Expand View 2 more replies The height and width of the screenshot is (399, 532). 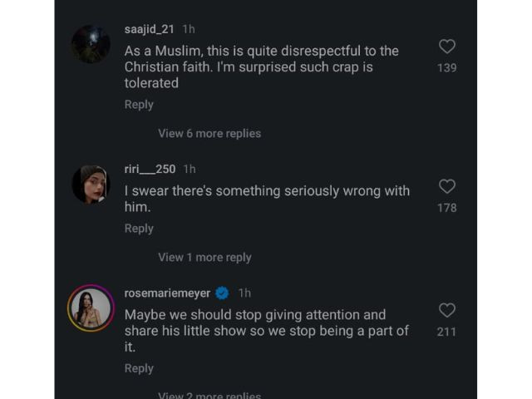(209, 396)
